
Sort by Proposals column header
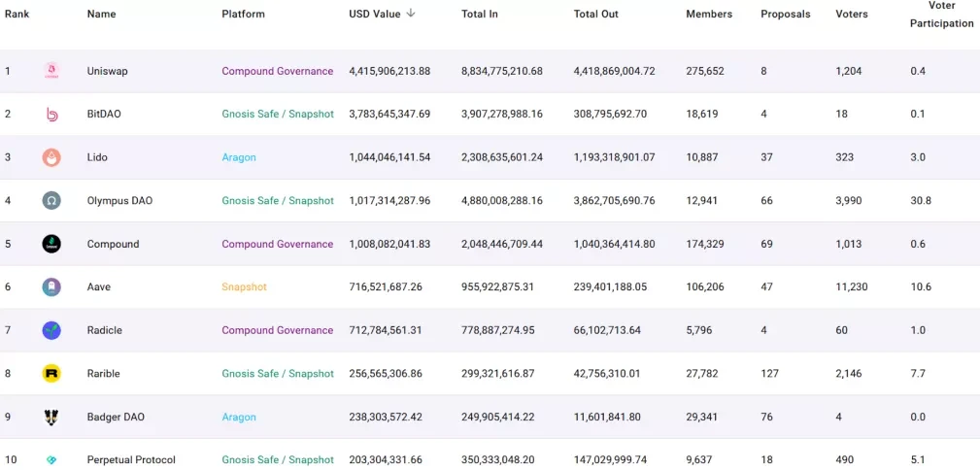785,14
